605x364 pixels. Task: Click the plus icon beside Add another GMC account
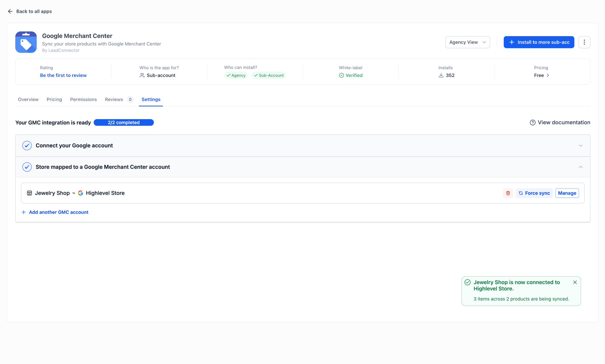[24, 212]
